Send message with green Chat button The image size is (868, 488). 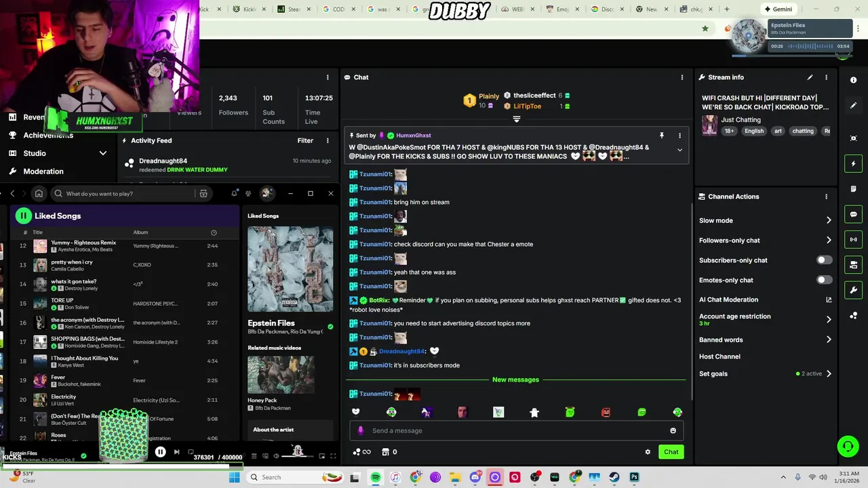[x=671, y=452]
